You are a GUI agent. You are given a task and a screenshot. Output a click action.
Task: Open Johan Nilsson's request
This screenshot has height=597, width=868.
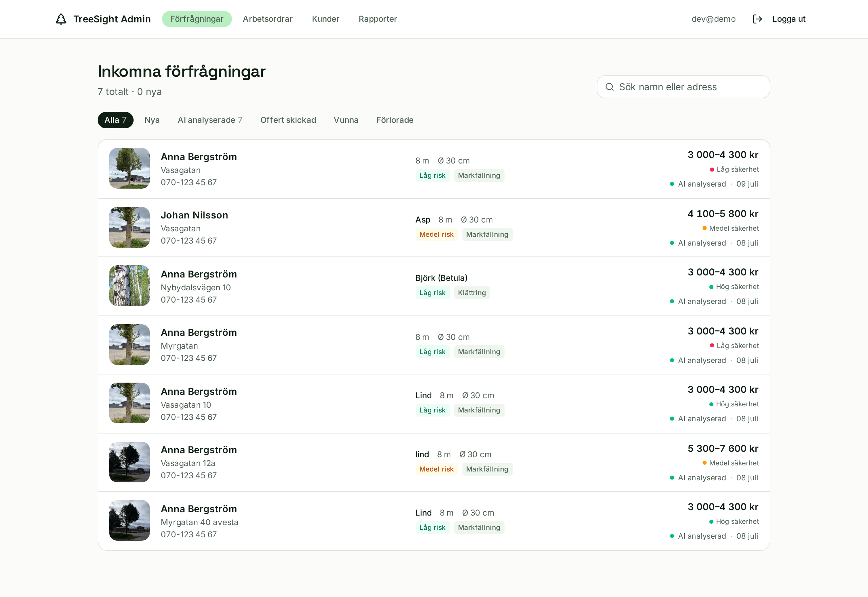coord(434,227)
